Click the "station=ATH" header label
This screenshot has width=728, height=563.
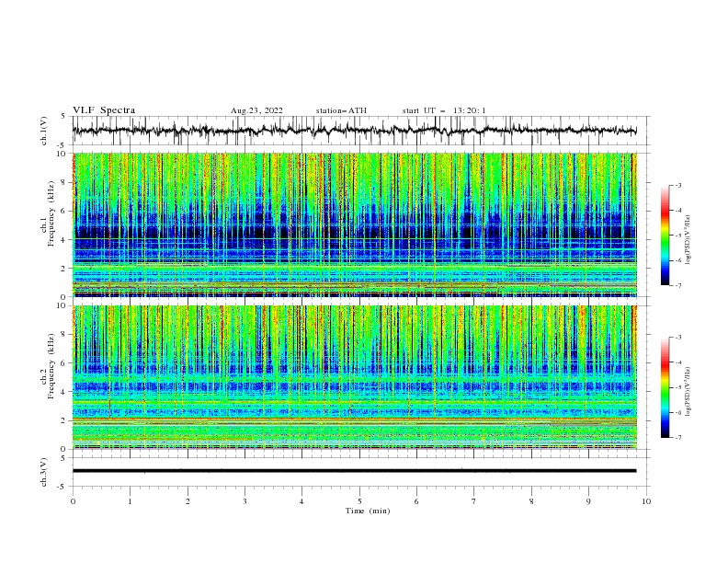pyautogui.click(x=341, y=110)
